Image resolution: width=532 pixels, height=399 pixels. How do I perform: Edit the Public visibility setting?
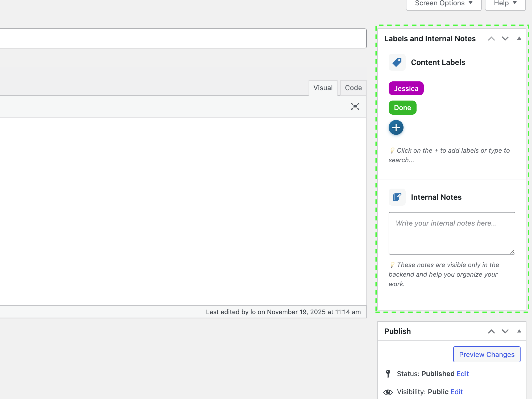tap(456, 392)
